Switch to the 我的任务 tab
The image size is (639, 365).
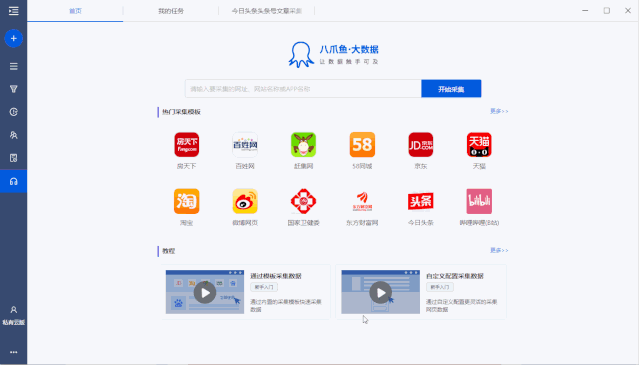pyautogui.click(x=171, y=11)
